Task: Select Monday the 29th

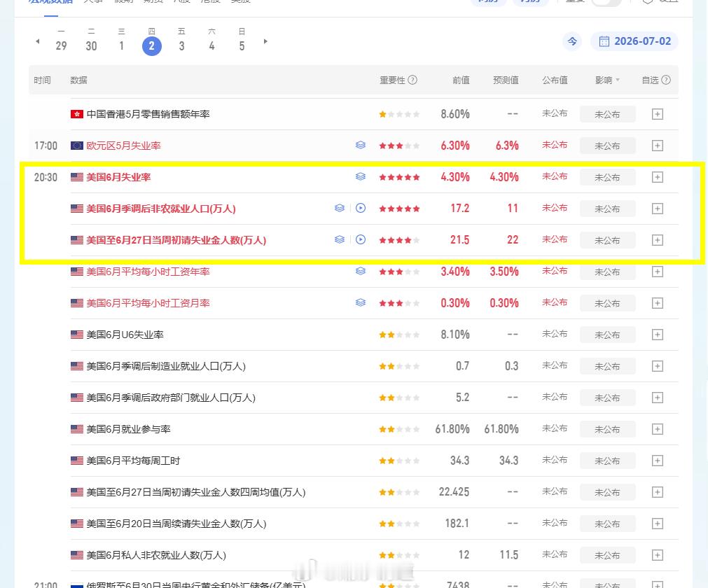Action: tap(62, 41)
